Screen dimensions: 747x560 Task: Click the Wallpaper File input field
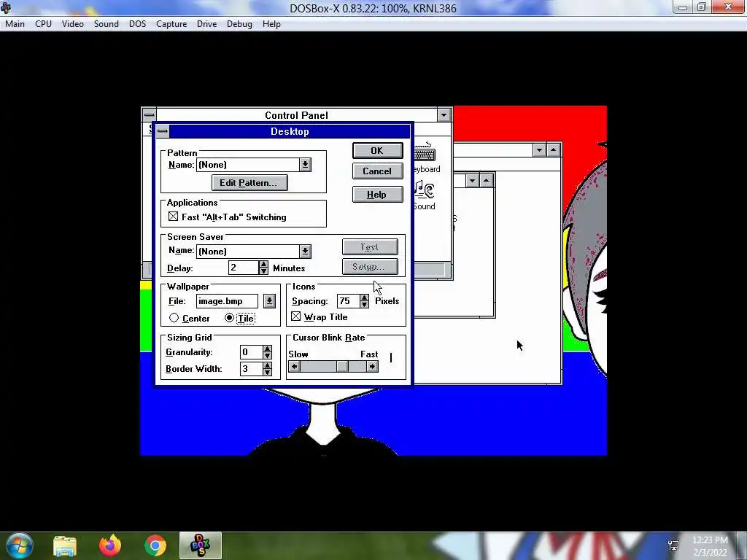227,301
